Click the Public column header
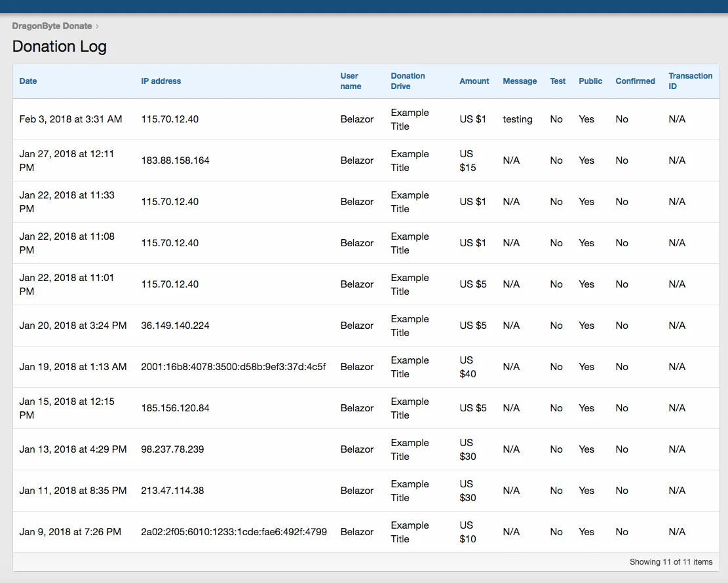The height and width of the screenshot is (583, 728). pos(590,81)
